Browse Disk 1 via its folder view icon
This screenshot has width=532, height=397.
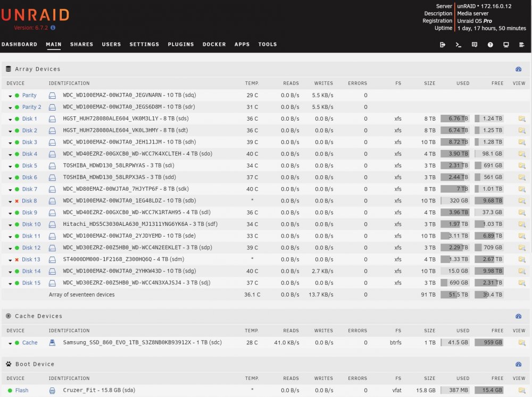522,119
